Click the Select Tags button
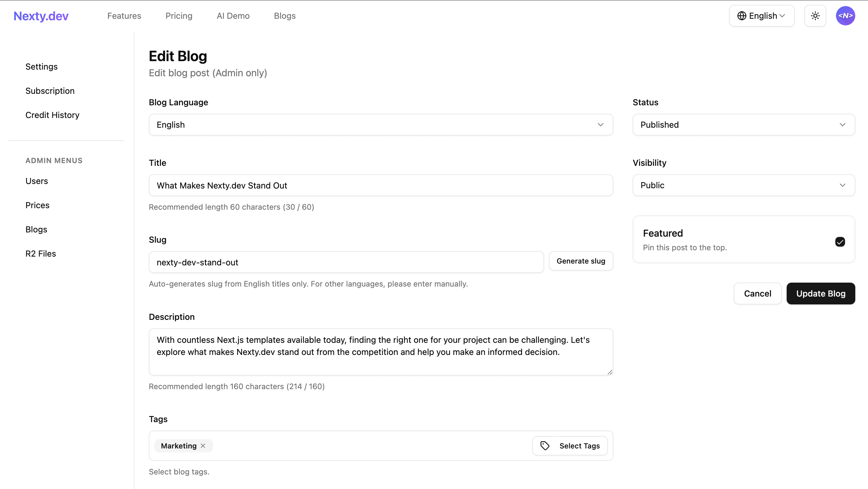Screen dimensions: 868x489 click(x=570, y=446)
